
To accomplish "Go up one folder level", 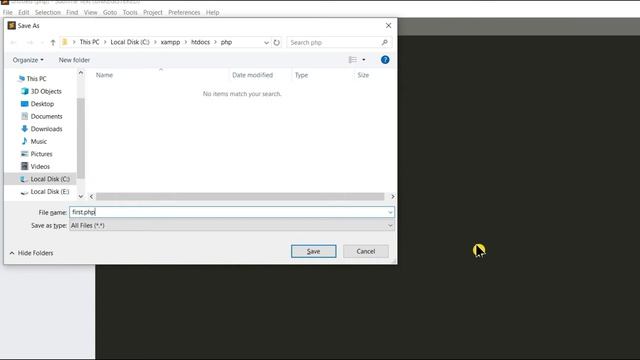I will pos(53,42).
